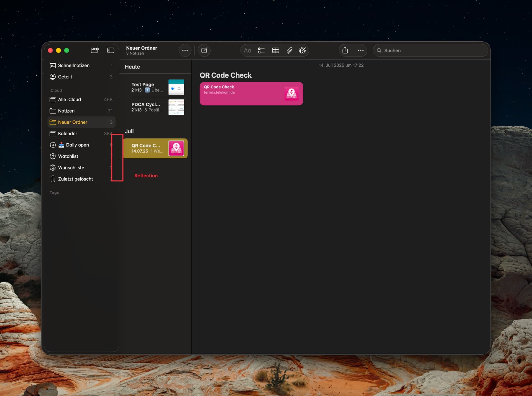Select the Schnellnotizen folder
The image size is (532, 396).
tap(74, 65)
